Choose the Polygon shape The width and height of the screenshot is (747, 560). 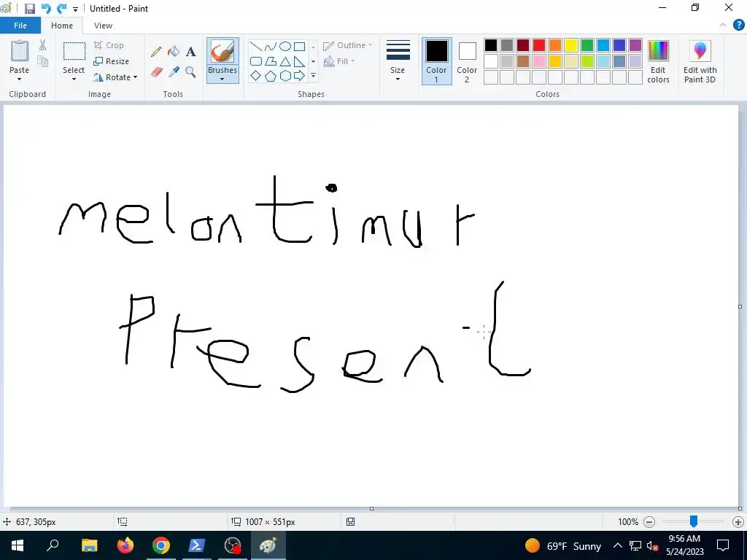[270, 61]
